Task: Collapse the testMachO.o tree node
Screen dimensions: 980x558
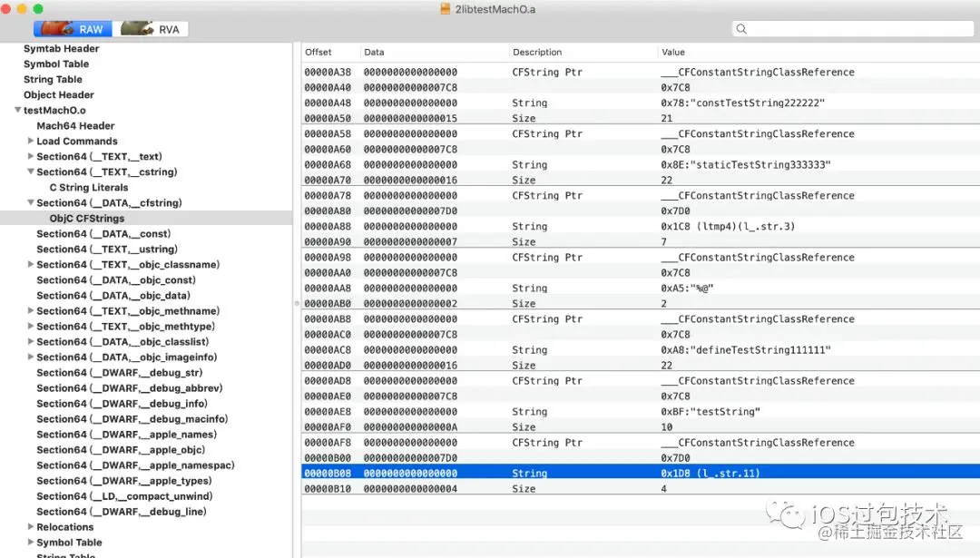Action: tap(17, 110)
